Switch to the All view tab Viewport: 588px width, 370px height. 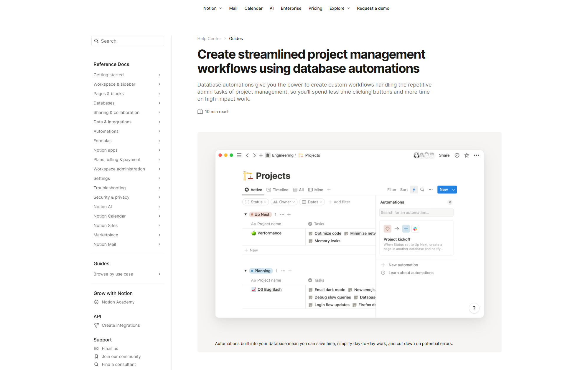coord(298,190)
